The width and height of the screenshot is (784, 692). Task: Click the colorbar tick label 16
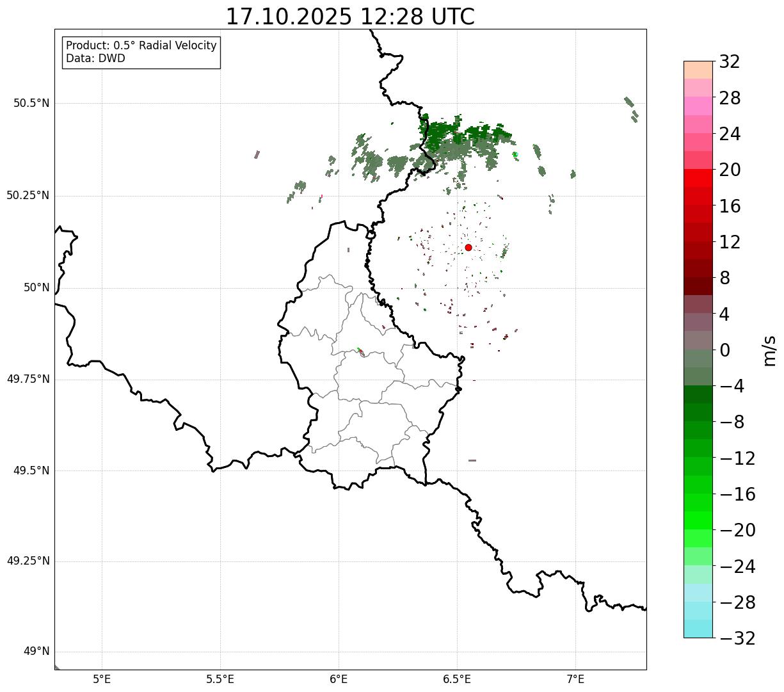[730, 206]
